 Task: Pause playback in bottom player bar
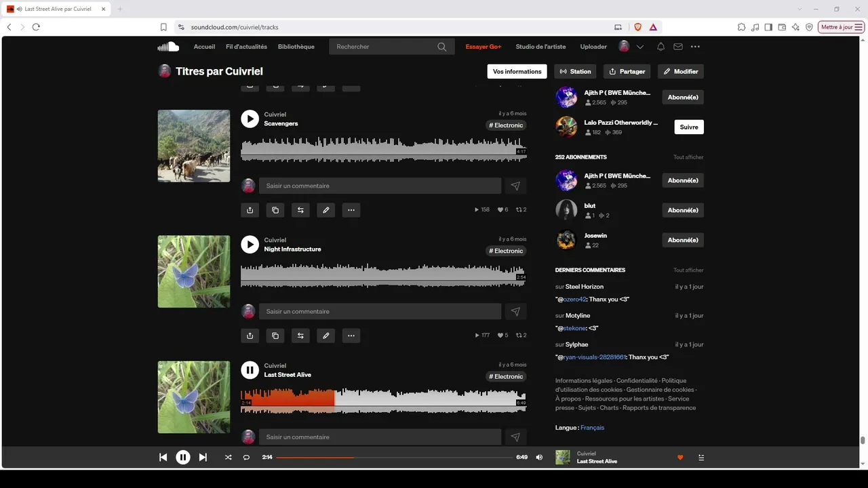tap(183, 457)
